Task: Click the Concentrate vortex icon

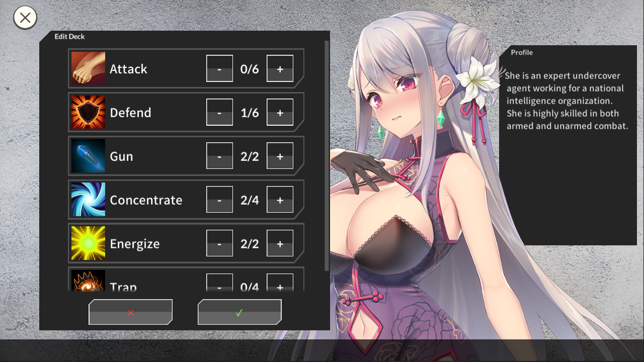Action: point(88,200)
